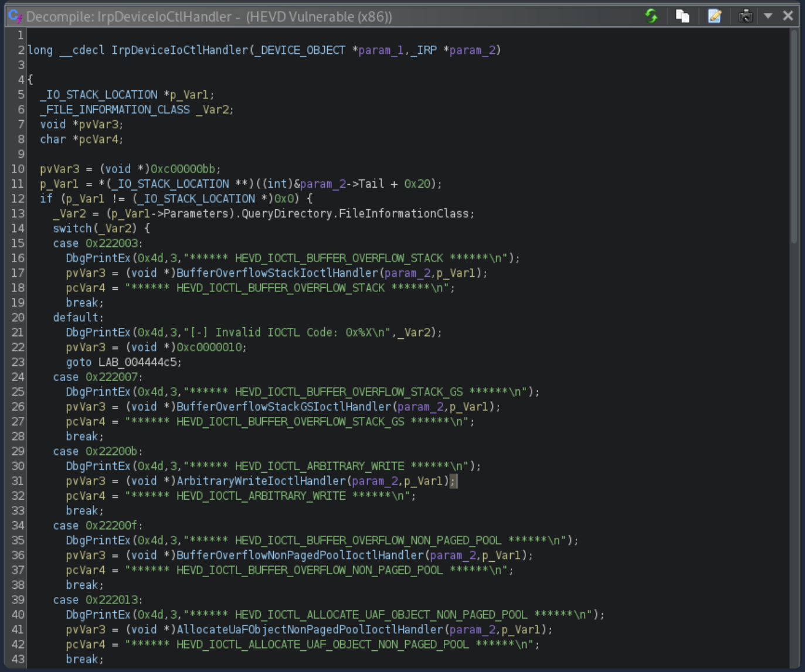Click line number 31 in the gutter

[18, 481]
